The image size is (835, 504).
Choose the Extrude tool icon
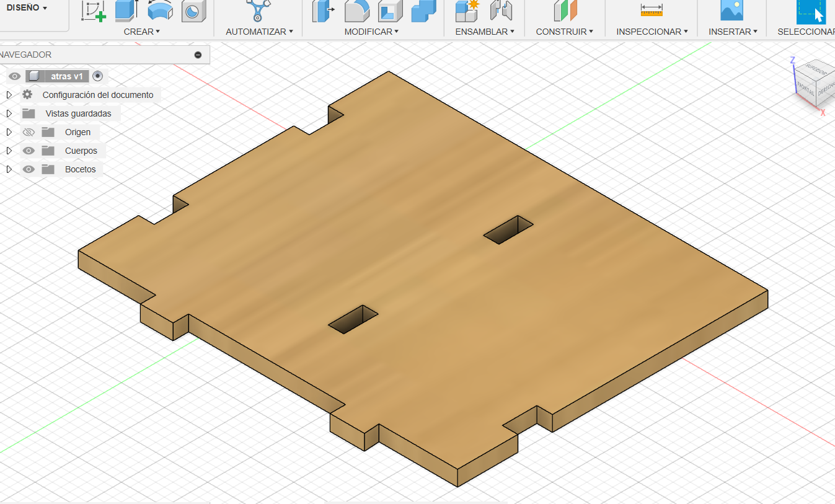click(x=127, y=11)
